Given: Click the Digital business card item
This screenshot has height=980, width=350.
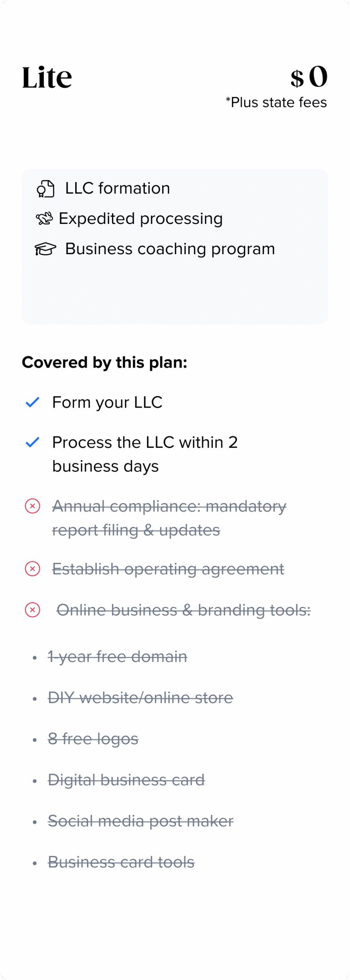Looking at the screenshot, I should (126, 780).
